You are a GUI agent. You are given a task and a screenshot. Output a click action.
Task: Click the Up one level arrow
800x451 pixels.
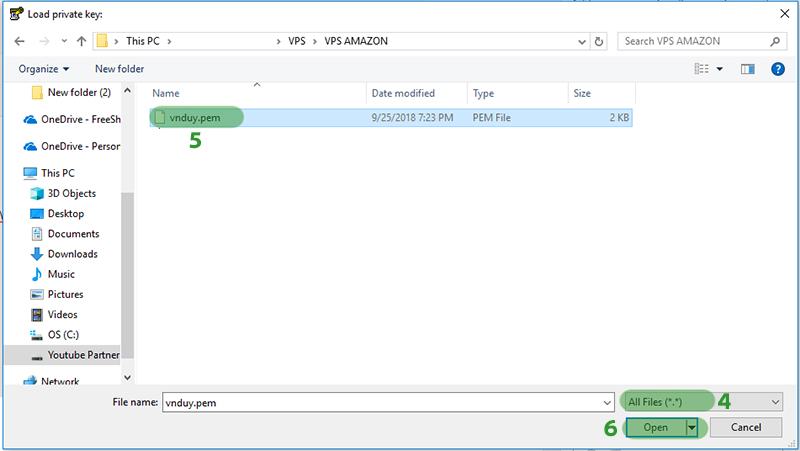click(80, 42)
